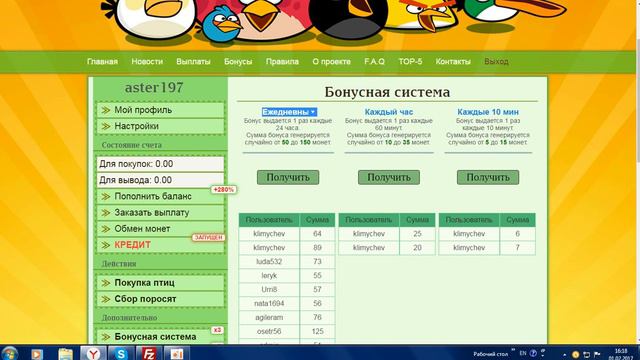Image resolution: width=640 pixels, height=360 pixels.
Task: Click the Каждые 10 мин heading
Action: [488, 112]
